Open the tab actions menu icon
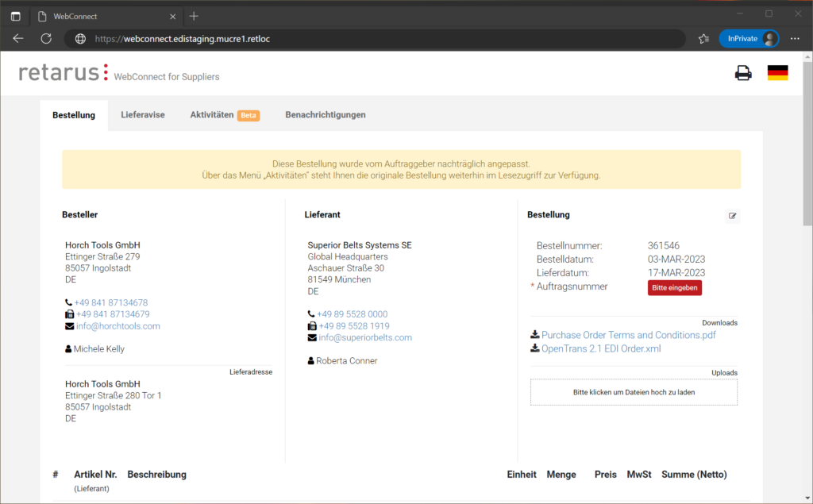The height and width of the screenshot is (504, 813). click(16, 16)
